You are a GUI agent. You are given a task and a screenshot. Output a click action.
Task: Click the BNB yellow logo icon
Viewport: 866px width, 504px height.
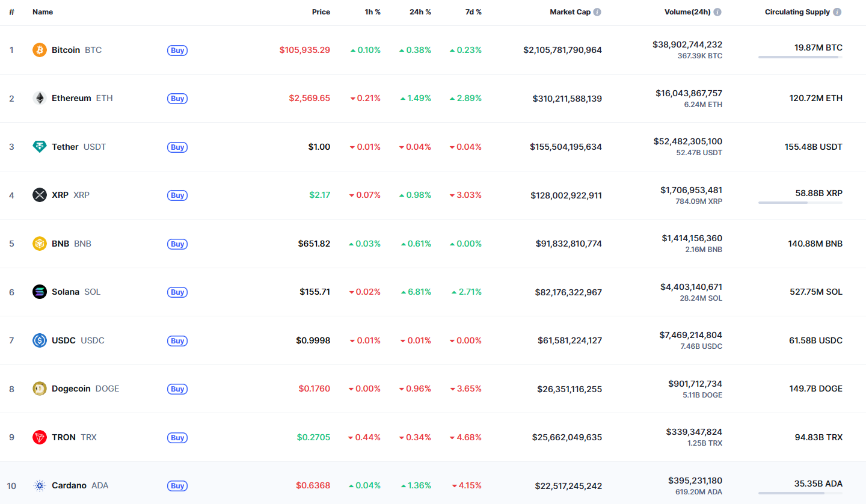coord(39,244)
